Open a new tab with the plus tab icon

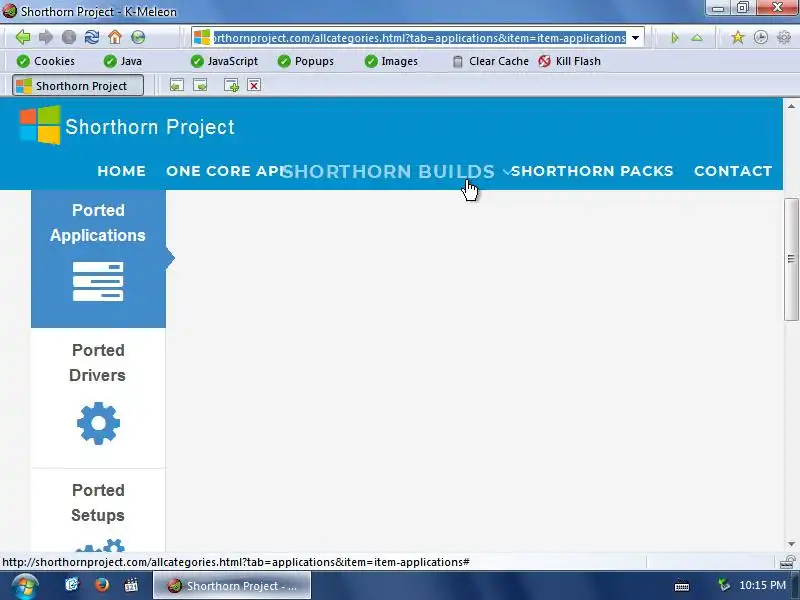click(x=231, y=85)
